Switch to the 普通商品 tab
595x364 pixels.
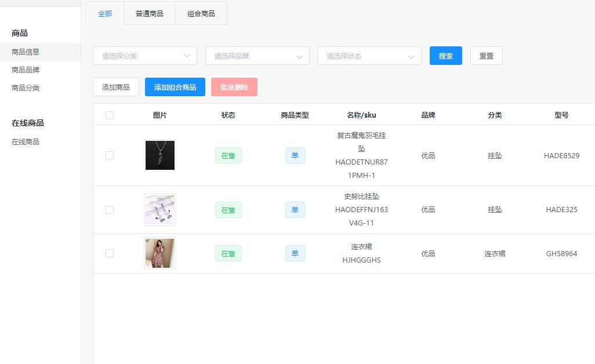click(149, 12)
